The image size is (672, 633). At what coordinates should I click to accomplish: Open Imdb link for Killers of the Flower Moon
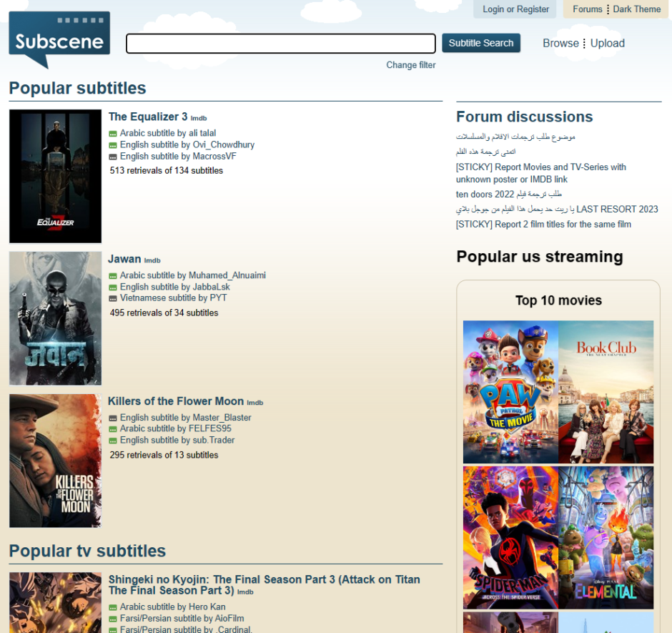[x=255, y=403]
